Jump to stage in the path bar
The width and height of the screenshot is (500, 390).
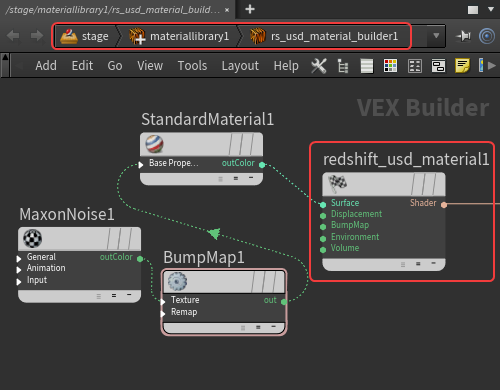click(85, 36)
